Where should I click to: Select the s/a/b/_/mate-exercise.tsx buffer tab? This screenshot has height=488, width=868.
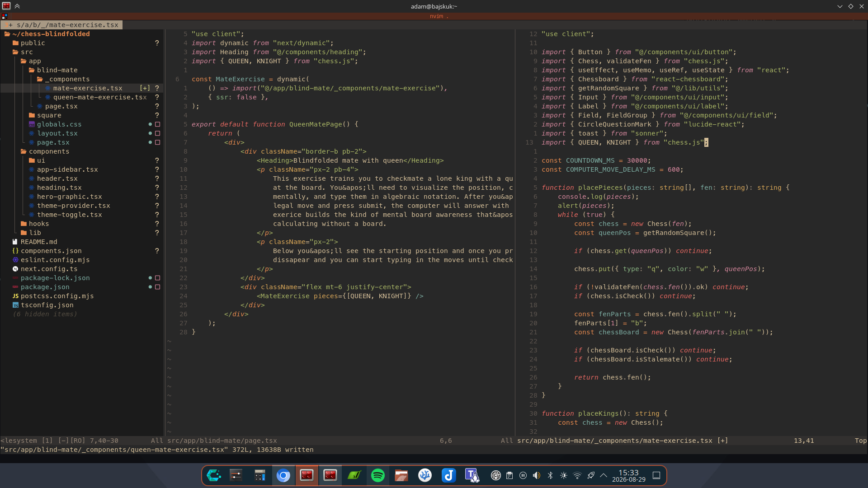pyautogui.click(x=62, y=25)
